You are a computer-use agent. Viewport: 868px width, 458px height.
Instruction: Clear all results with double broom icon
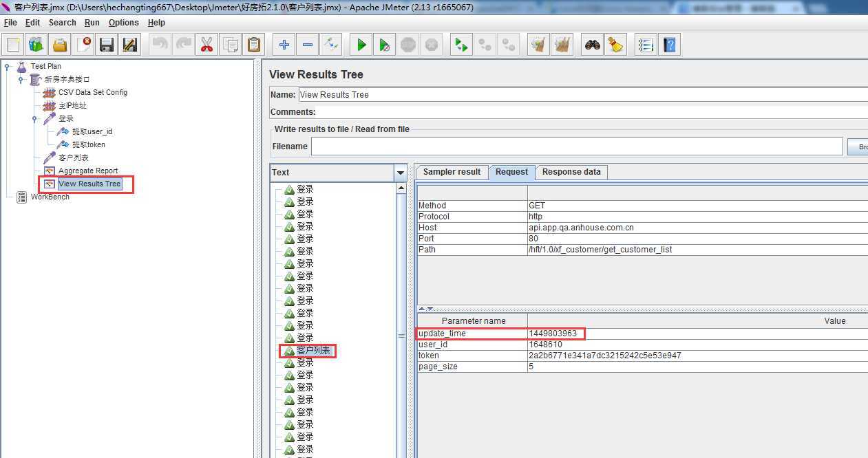[x=562, y=45]
